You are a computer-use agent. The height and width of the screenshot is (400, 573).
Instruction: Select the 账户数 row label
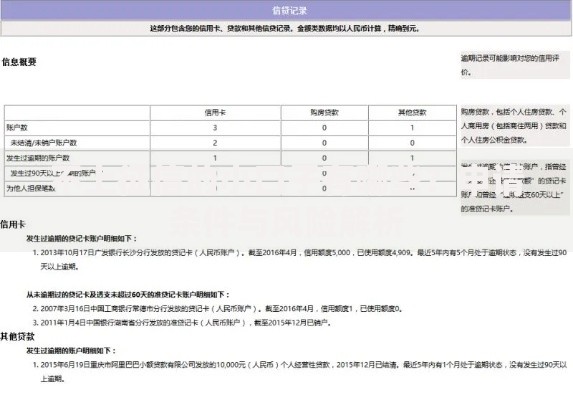click(17, 128)
